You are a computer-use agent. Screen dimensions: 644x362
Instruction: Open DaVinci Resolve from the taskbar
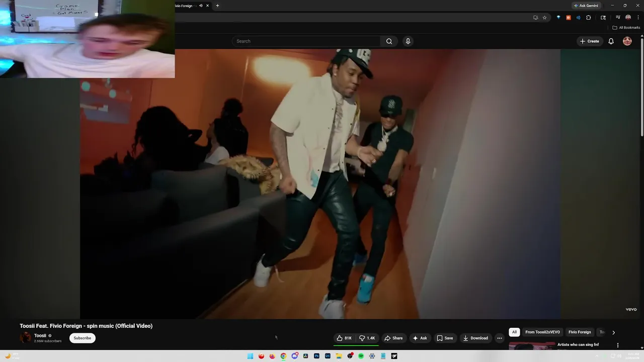[x=305, y=356]
